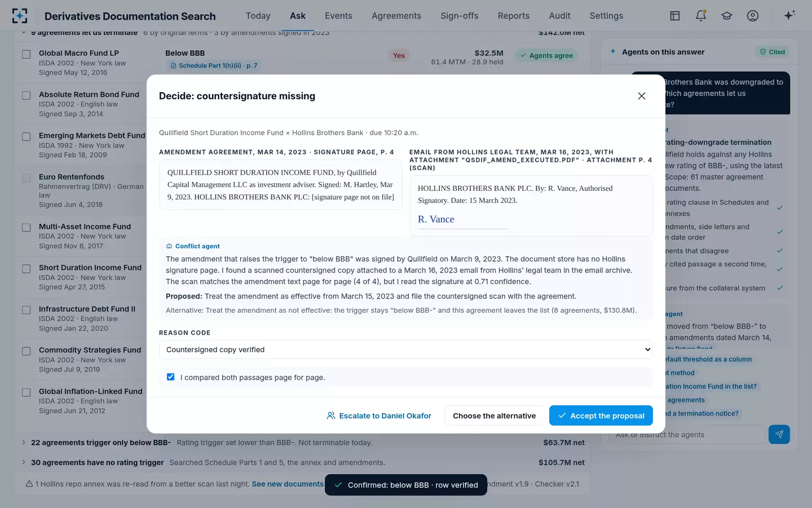Image resolution: width=812 pixels, height=508 pixels.
Task: Open the Reports tab
Action: coord(514,16)
